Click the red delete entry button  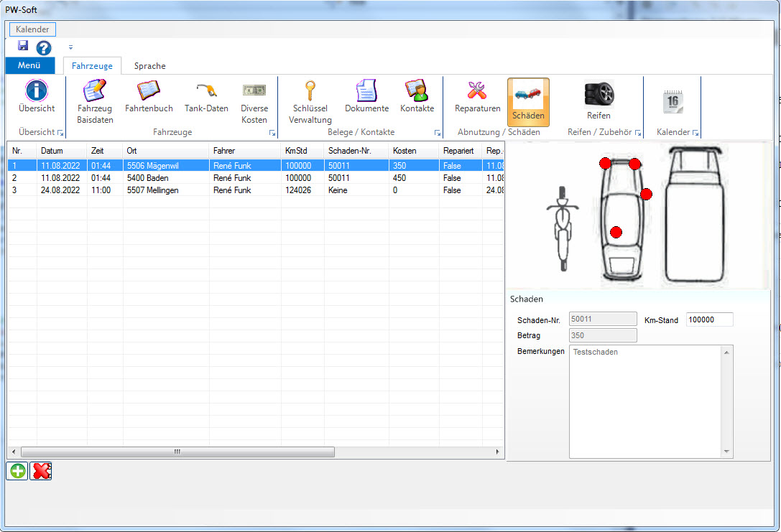[x=41, y=471]
